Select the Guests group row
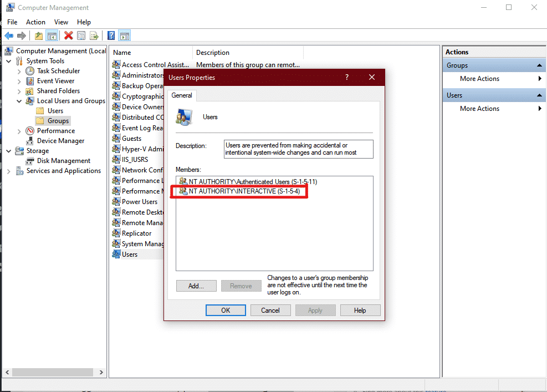The width and height of the screenshot is (547, 392). [131, 139]
